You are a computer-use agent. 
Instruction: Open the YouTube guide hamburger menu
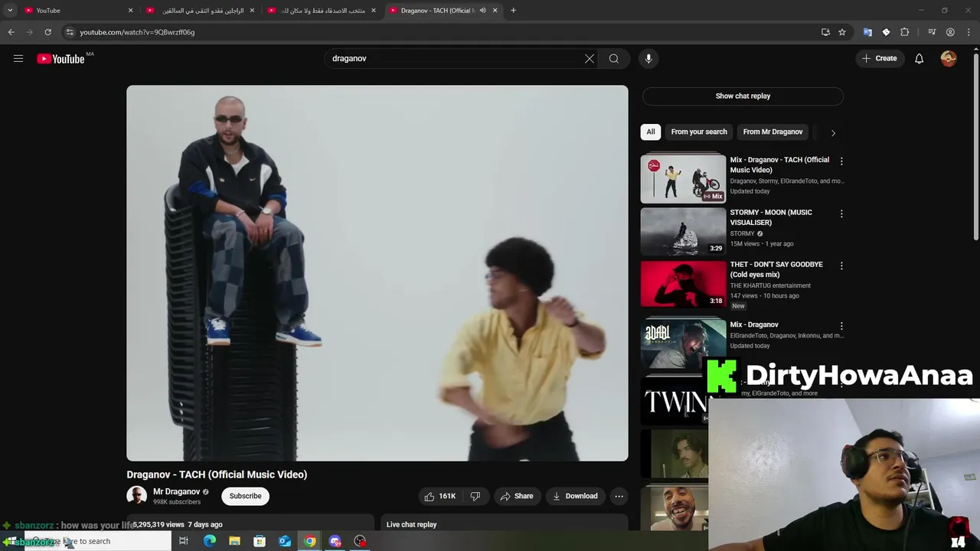coord(18,58)
